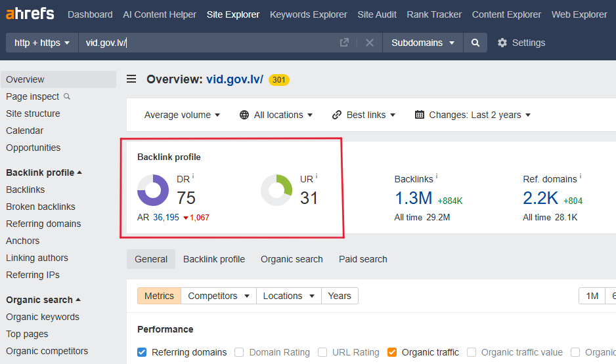Click the vid.gov.lv URL input field
This screenshot has height=364, width=616.
[x=204, y=43]
